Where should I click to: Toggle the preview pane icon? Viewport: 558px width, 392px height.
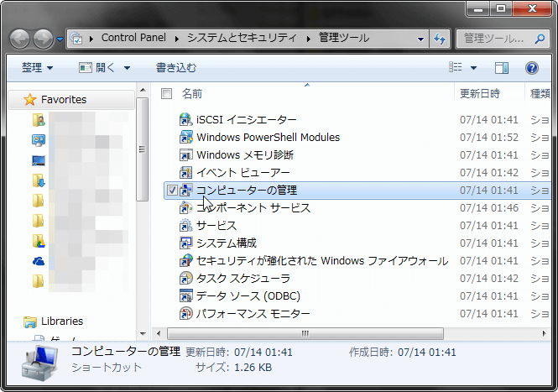(x=502, y=68)
